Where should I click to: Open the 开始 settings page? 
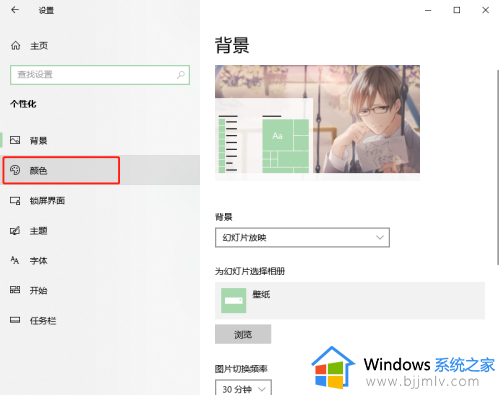(100, 290)
